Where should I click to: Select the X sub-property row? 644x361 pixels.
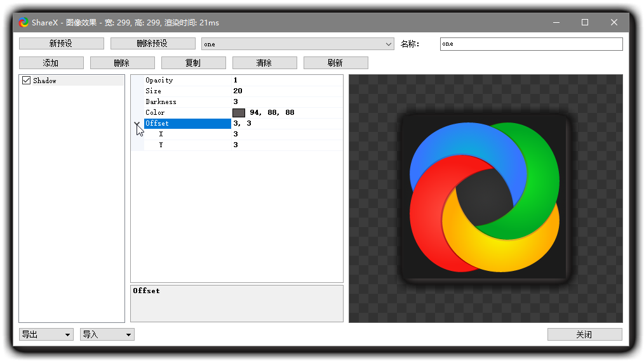[x=236, y=134]
